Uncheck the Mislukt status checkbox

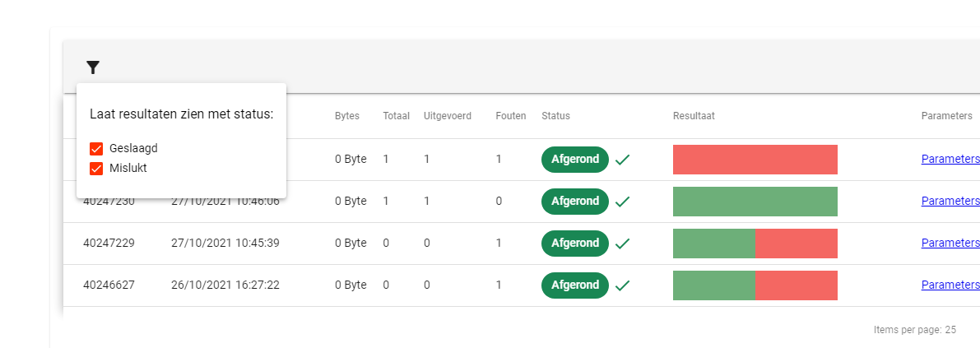point(96,169)
